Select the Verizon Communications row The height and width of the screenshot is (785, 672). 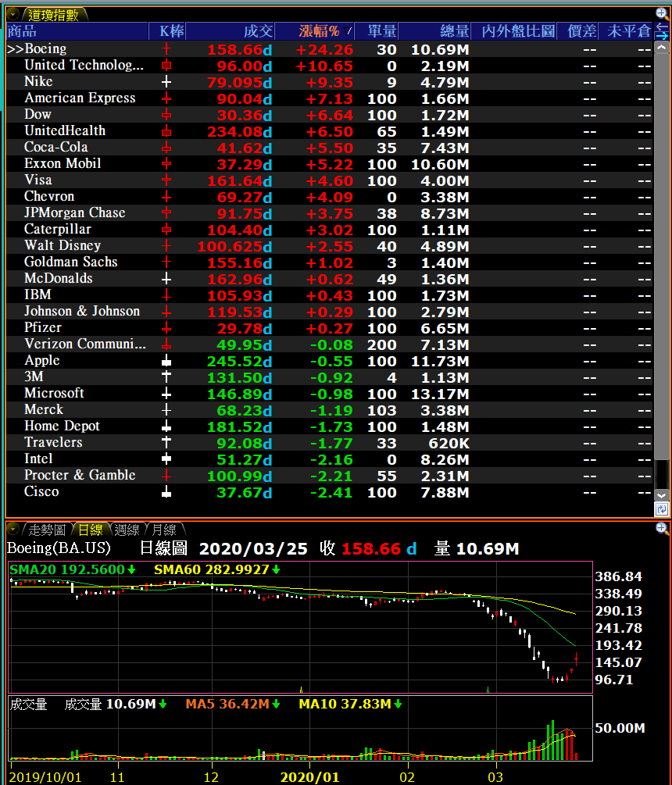click(330, 344)
